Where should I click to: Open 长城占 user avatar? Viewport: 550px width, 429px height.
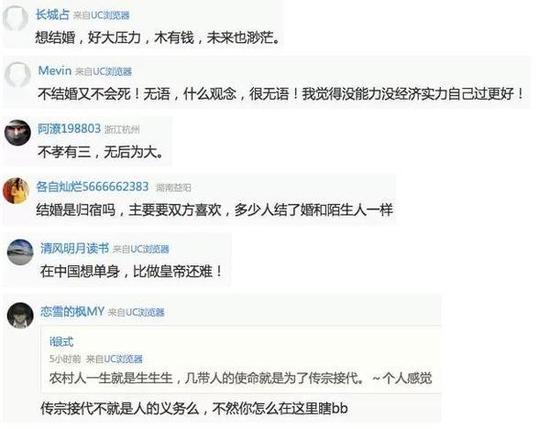pos(15,18)
